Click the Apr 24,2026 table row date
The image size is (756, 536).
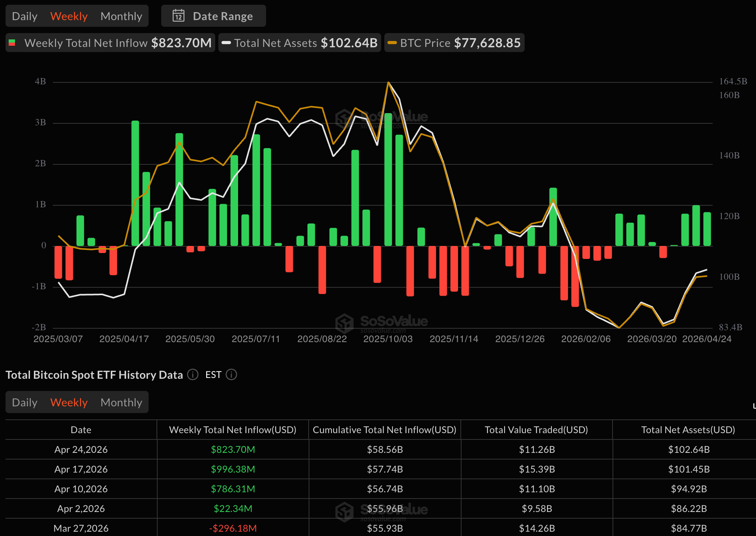(x=81, y=450)
